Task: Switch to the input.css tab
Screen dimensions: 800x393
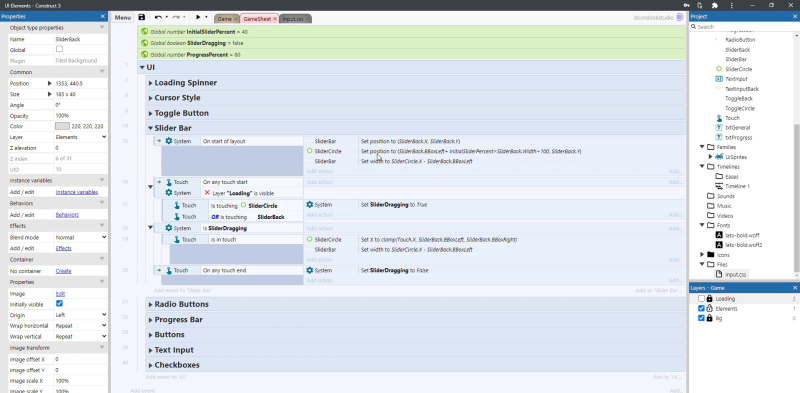Action: (292, 19)
